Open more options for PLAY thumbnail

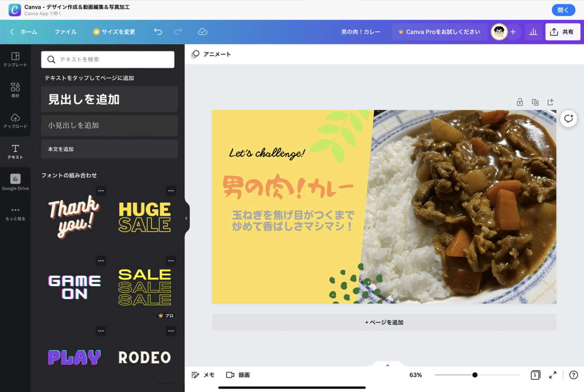101,331
